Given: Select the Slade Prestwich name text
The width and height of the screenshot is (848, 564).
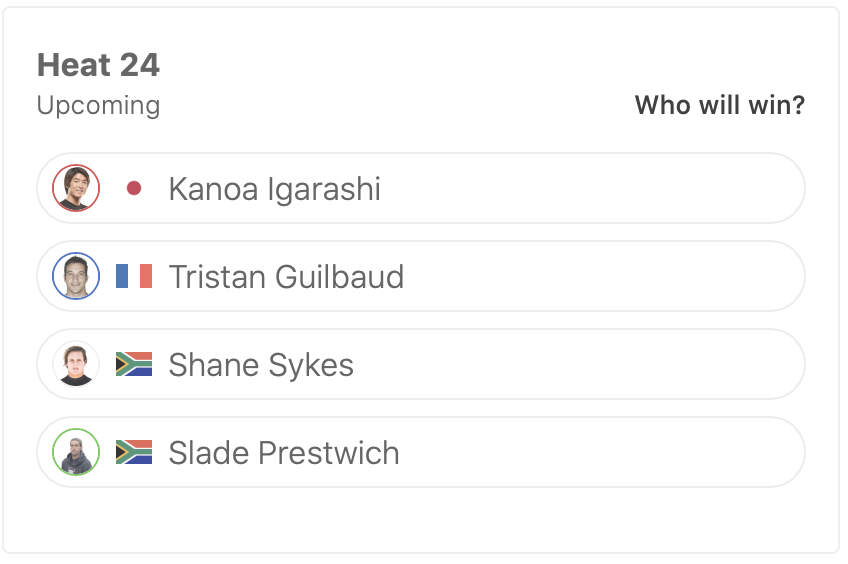Looking at the screenshot, I should [284, 453].
